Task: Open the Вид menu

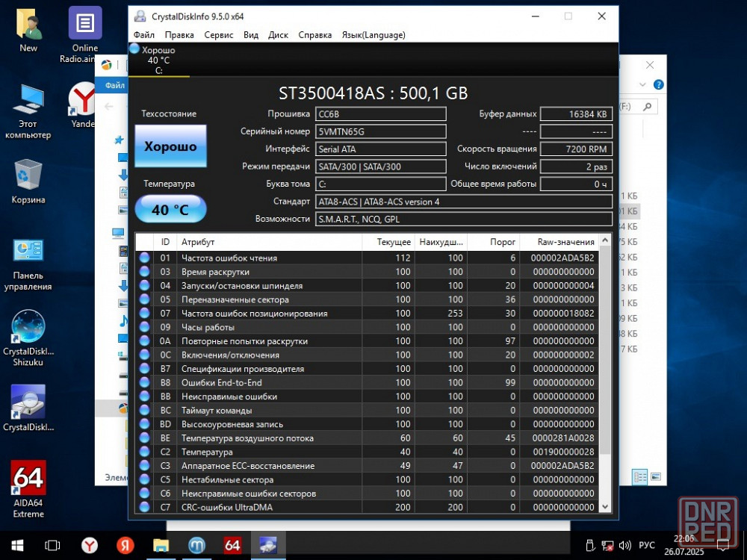Action: pyautogui.click(x=250, y=35)
